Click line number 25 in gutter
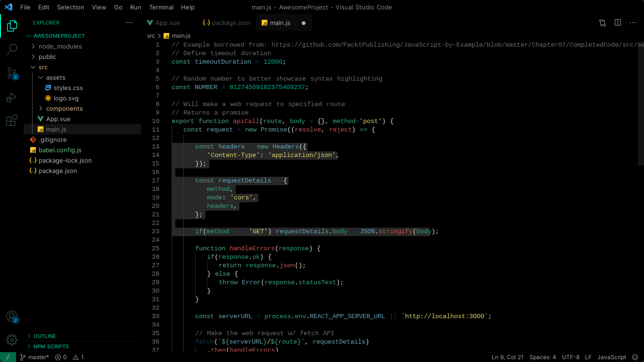 pos(156,248)
